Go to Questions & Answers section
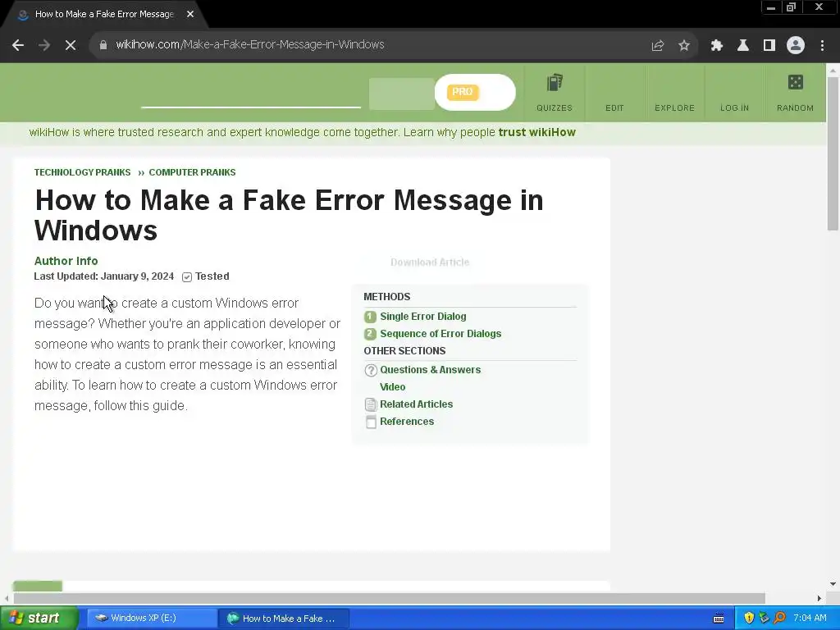Image resolution: width=840 pixels, height=630 pixels. point(430,370)
